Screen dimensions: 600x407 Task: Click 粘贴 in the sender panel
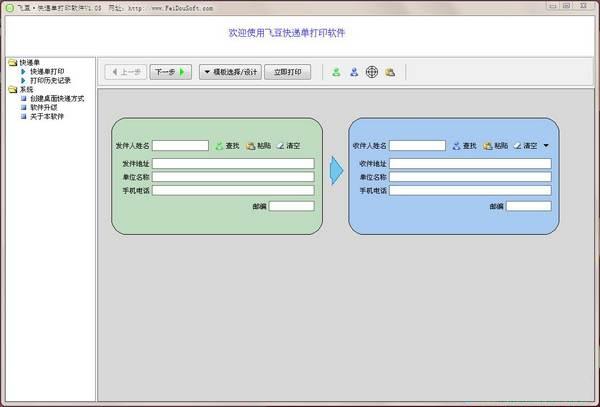259,146
